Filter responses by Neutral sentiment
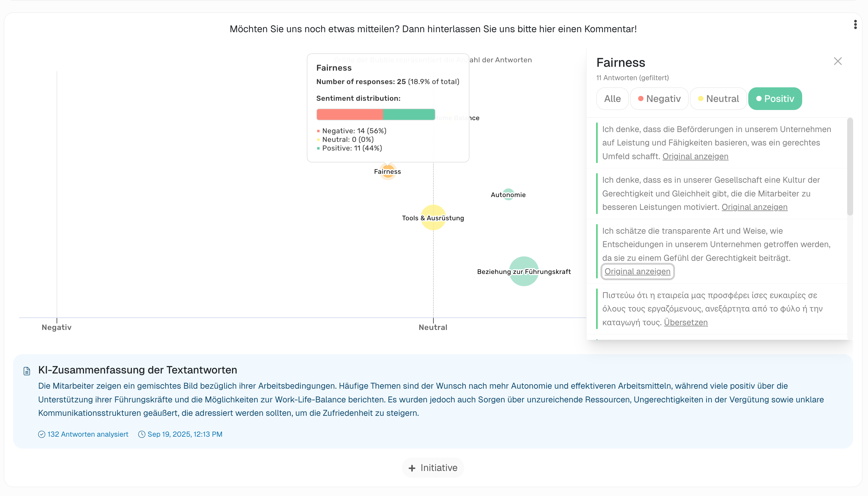The width and height of the screenshot is (868, 496). coord(718,99)
